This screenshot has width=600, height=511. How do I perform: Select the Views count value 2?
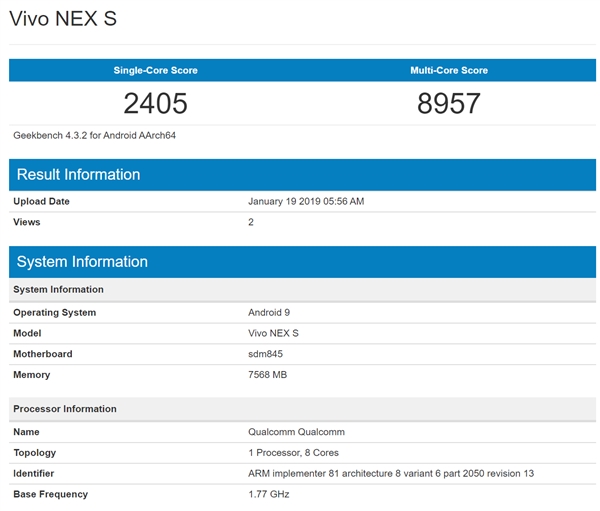pyautogui.click(x=251, y=222)
